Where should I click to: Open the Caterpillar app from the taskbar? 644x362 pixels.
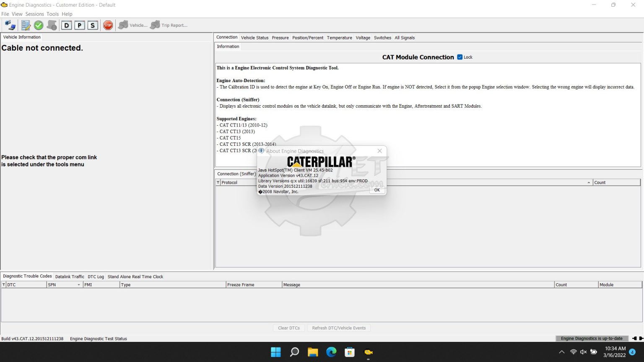tap(368, 352)
